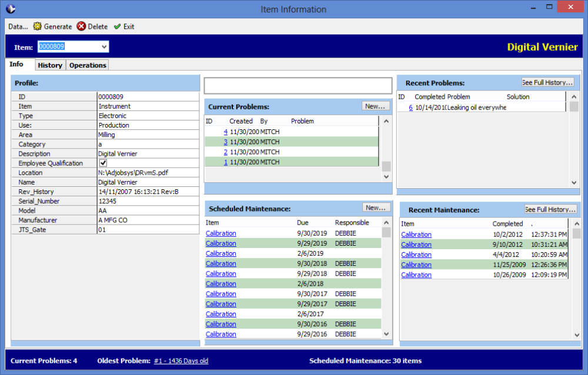Click the application logo in title bar

[11, 9]
